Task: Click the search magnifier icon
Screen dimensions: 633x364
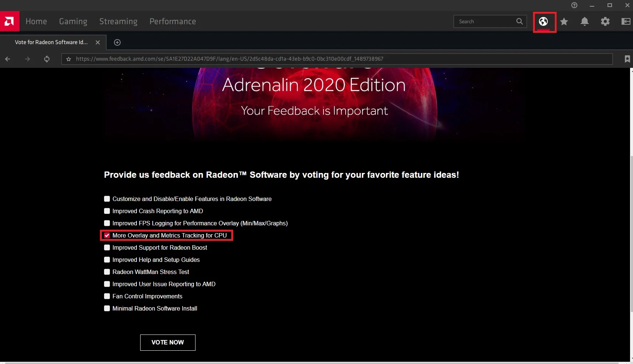Action: coord(519,21)
